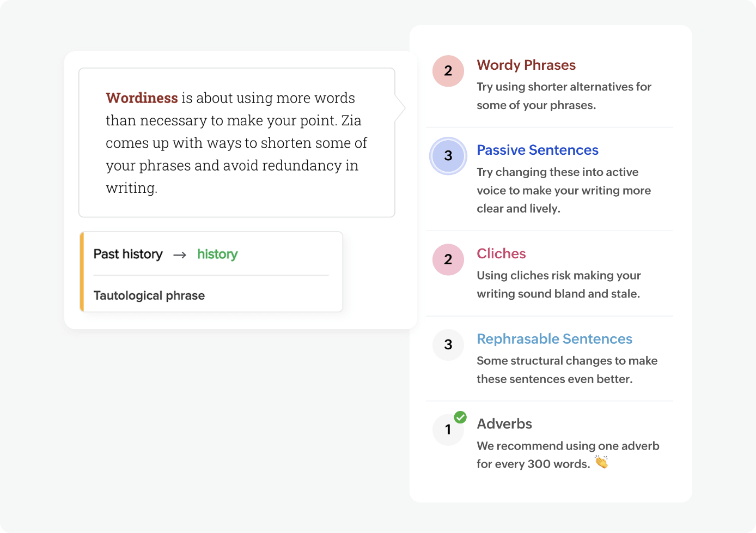The width and height of the screenshot is (756, 533).
Task: Click the 'one adverb for every 300 words' tip
Action: [x=568, y=455]
